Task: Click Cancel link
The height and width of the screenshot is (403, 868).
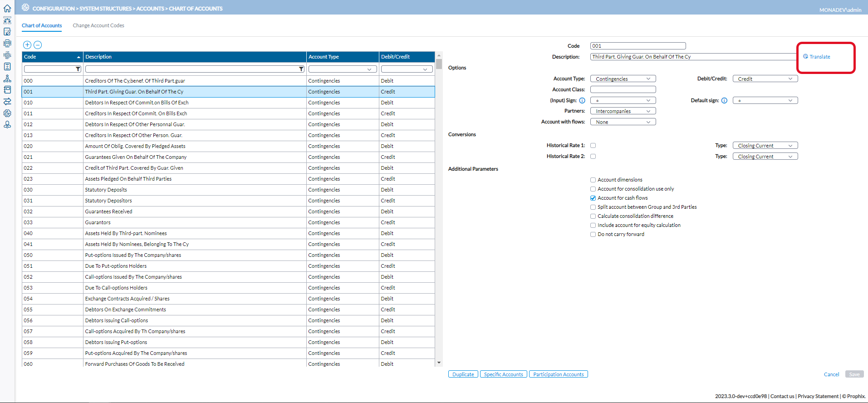Action: click(831, 374)
